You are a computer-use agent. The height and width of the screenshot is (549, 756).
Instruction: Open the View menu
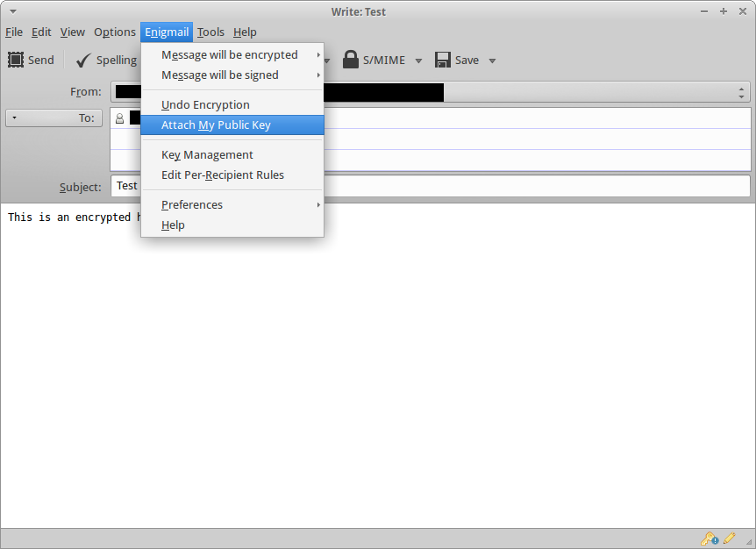click(72, 32)
